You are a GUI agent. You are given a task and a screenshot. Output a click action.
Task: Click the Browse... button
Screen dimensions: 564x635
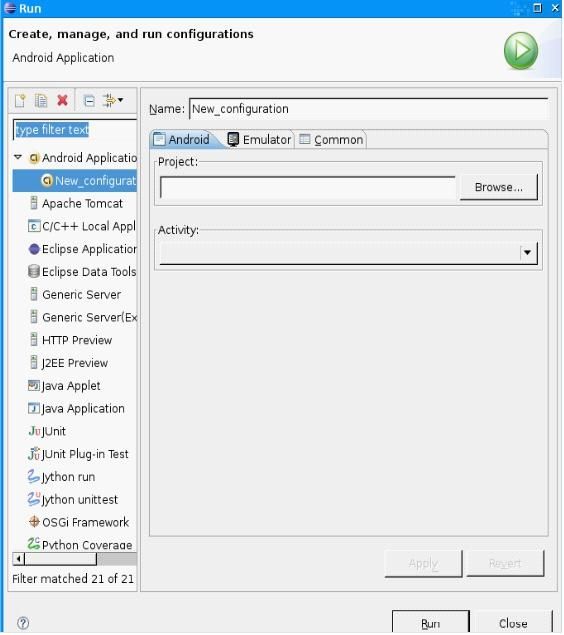[x=499, y=187]
